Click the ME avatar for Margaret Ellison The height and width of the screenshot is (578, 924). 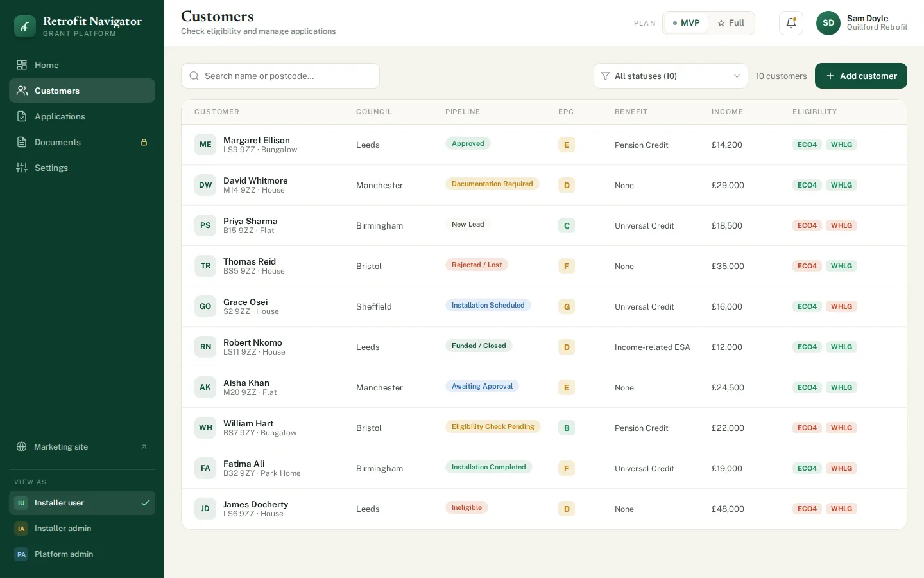205,144
